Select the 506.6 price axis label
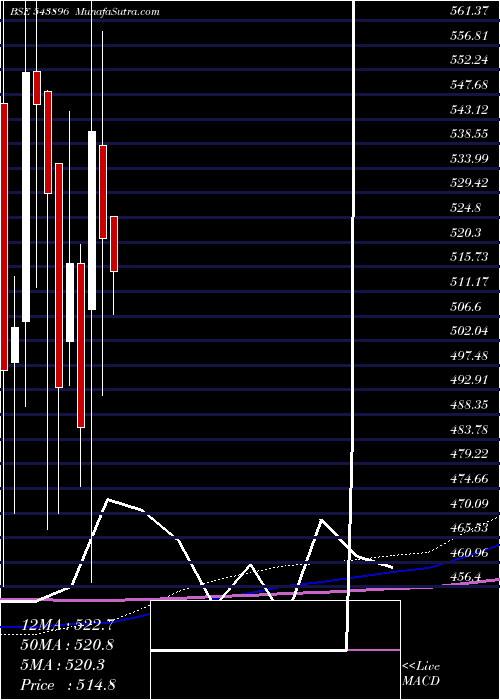500x700 pixels. [465, 306]
